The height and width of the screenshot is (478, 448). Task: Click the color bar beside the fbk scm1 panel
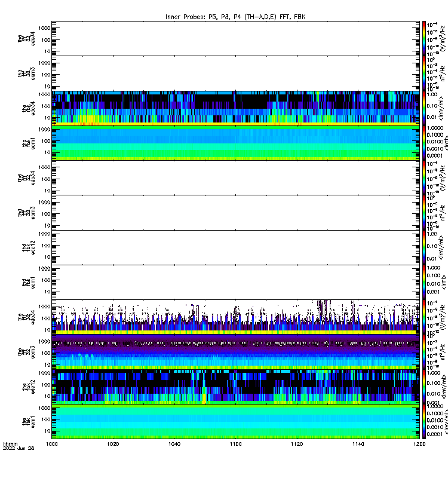click(x=424, y=421)
